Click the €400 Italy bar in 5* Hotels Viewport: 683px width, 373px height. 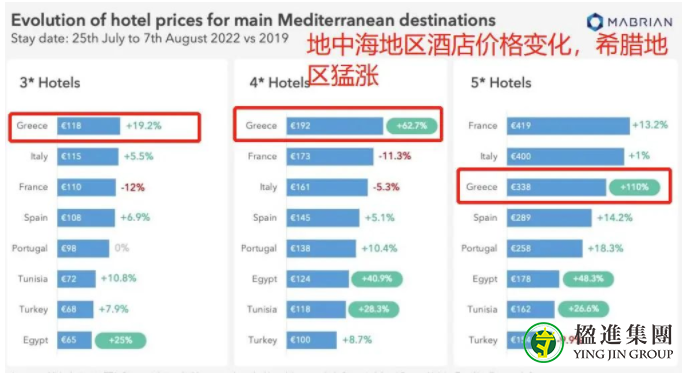pos(565,156)
